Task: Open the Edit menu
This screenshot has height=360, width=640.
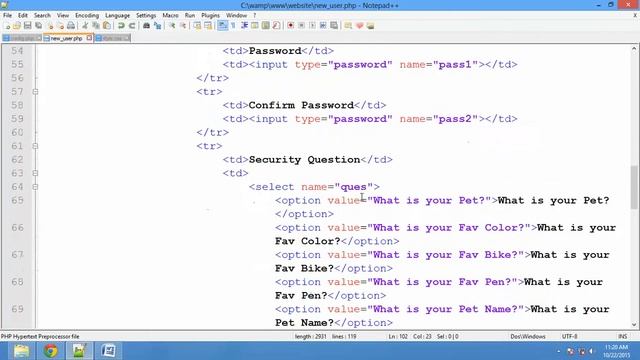Action: click(x=23, y=16)
